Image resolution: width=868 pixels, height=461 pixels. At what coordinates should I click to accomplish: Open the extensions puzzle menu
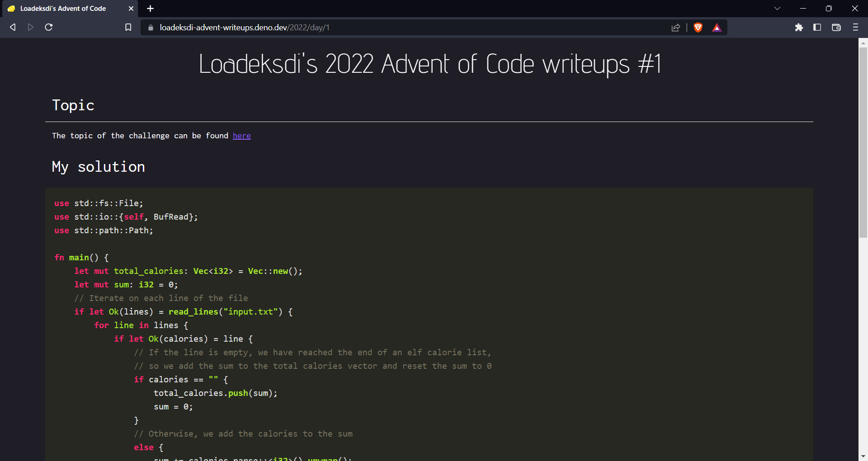(799, 28)
